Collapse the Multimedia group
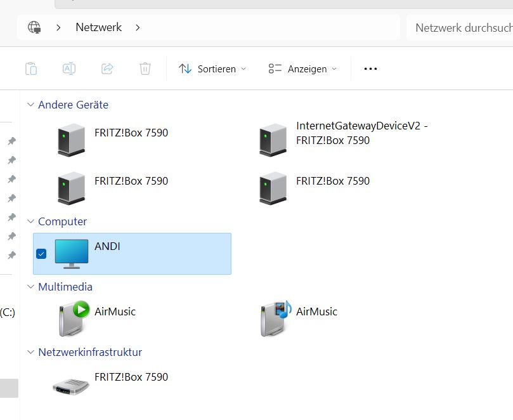 click(30, 287)
